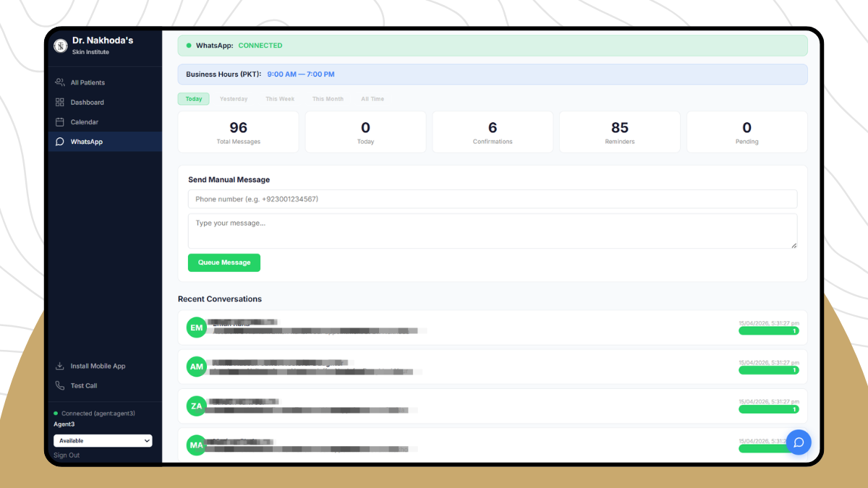Click the AM conversation unread badge
868x488 pixels.
[769, 370]
